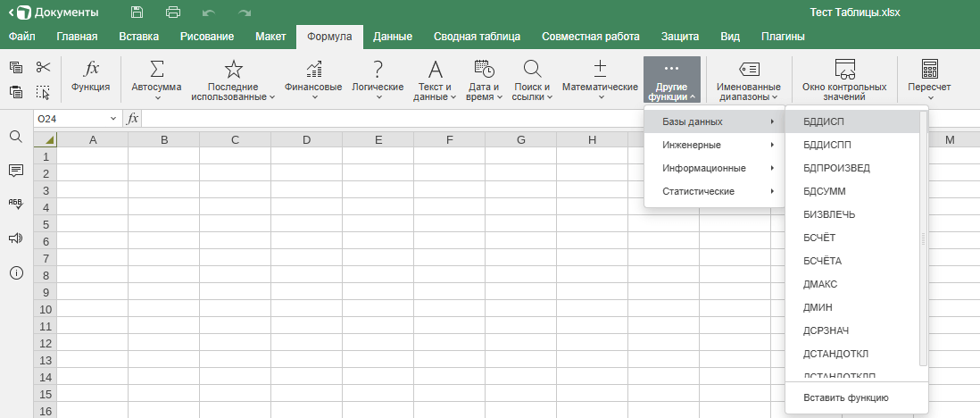Image resolution: width=980 pixels, height=418 pixels.
Task: Open the spell check panel
Action: pos(16,204)
